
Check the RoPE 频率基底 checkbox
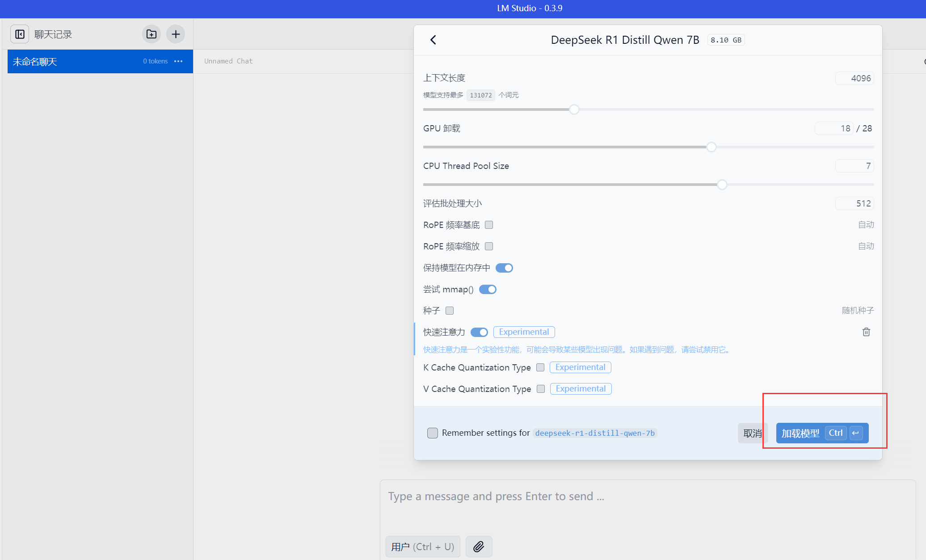[489, 225]
